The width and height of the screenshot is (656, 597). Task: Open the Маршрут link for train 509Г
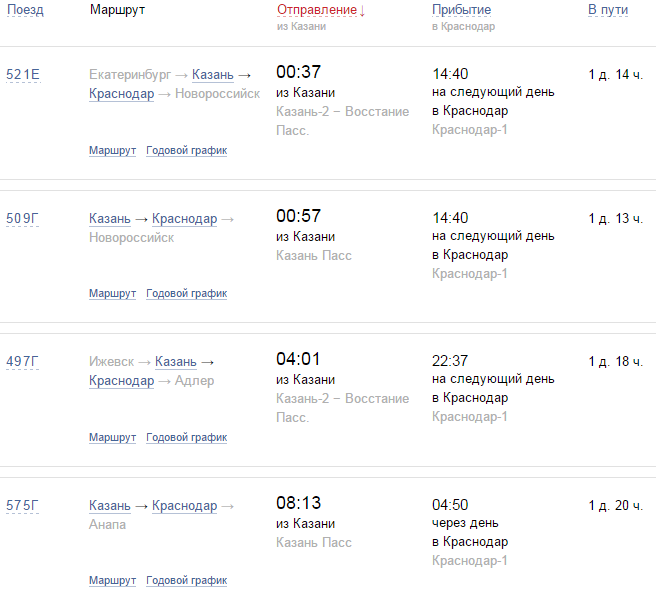(x=112, y=294)
